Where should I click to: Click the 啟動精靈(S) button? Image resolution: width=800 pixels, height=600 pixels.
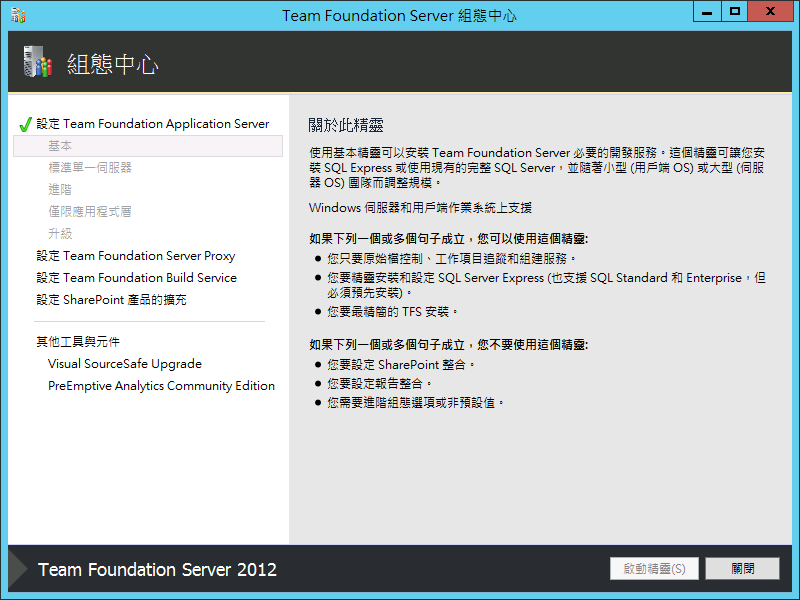click(654, 568)
